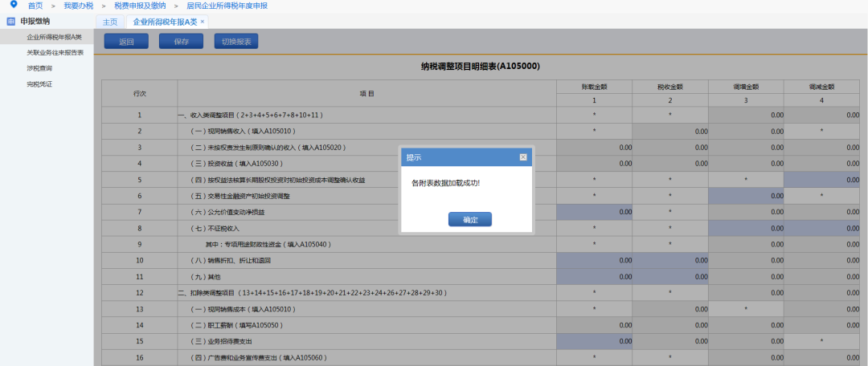The height and width of the screenshot is (366, 868).
Task: Click row text （七）不征税收入
Action: click(x=215, y=228)
